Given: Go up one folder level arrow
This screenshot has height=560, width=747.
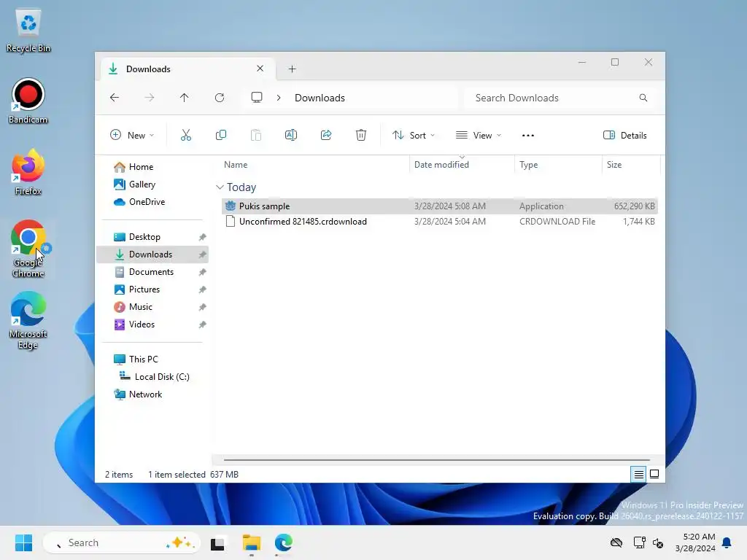Looking at the screenshot, I should tap(185, 98).
